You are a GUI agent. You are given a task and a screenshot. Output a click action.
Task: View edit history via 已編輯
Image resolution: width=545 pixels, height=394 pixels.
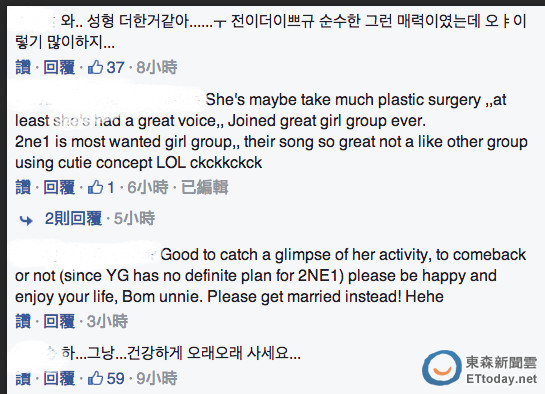pyautogui.click(x=204, y=188)
